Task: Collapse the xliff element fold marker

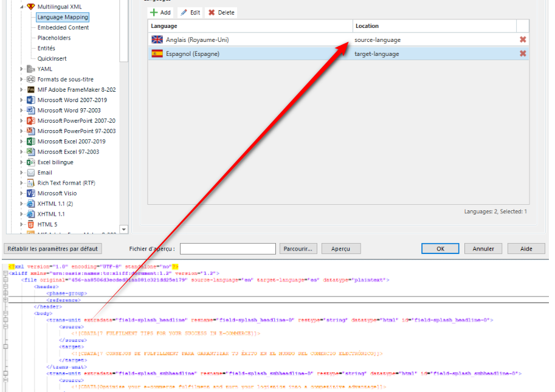Action: coord(5,273)
